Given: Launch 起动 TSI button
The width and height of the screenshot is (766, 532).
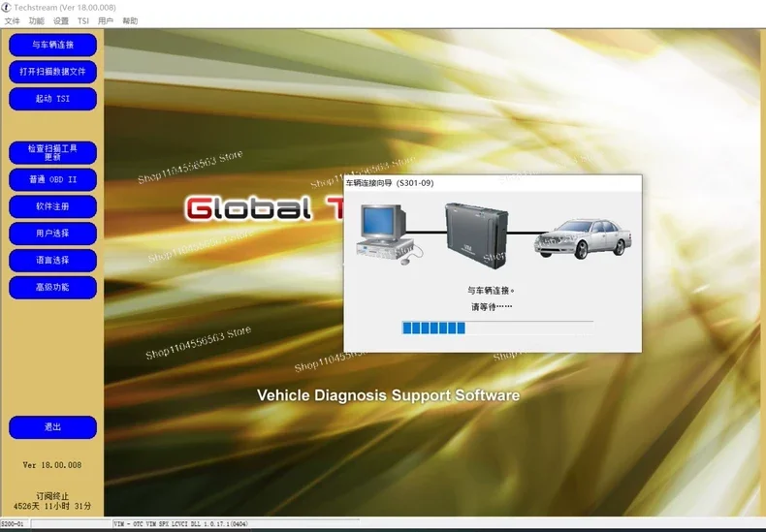Looking at the screenshot, I should (52, 99).
